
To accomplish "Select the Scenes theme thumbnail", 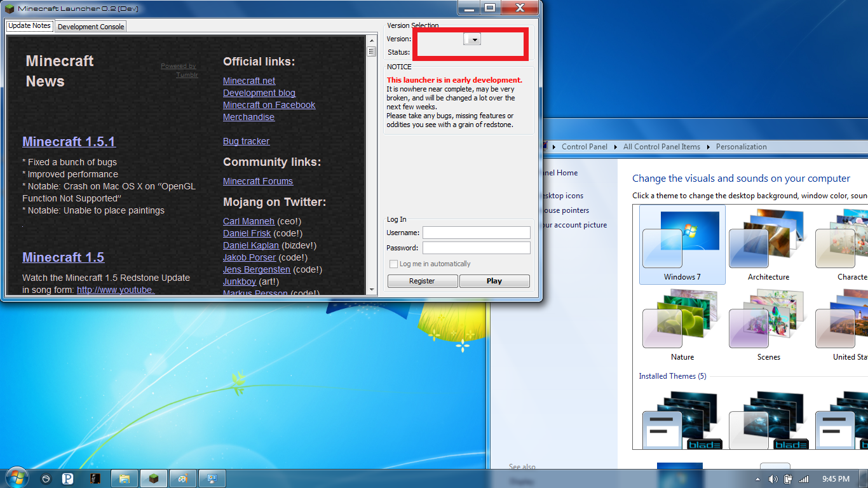I will coord(769,325).
